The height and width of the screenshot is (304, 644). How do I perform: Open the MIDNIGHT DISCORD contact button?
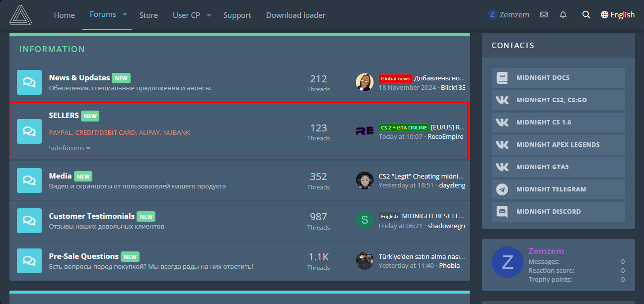559,212
